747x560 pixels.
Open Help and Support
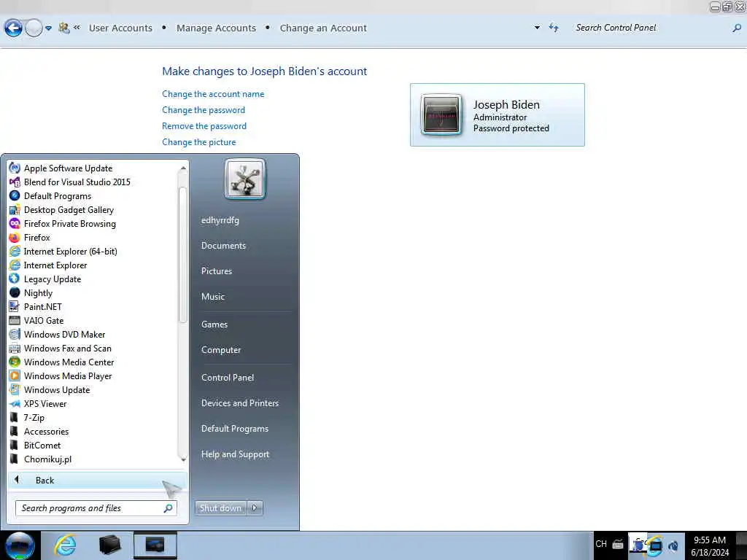235,454
